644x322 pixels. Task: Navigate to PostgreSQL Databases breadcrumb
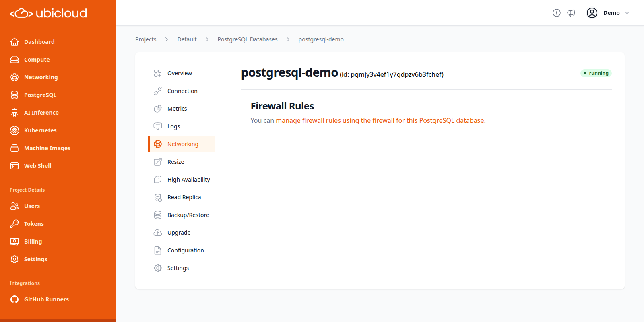point(248,39)
